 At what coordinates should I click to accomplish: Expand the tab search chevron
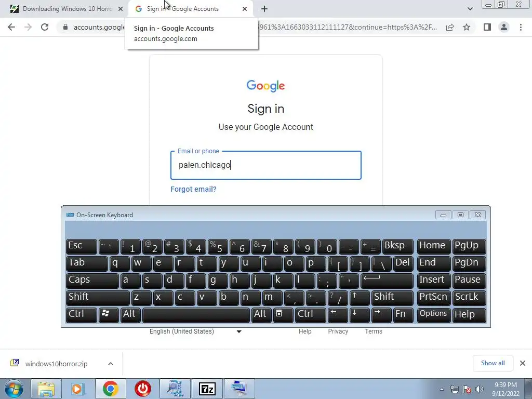click(x=470, y=9)
